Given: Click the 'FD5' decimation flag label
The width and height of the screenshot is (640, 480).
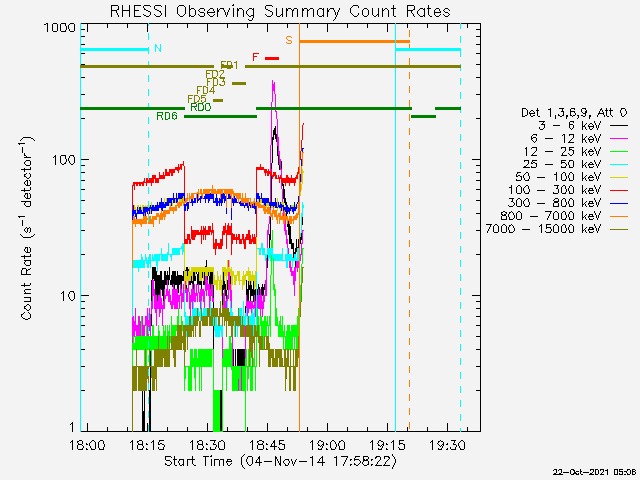Looking at the screenshot, I should point(197,99).
